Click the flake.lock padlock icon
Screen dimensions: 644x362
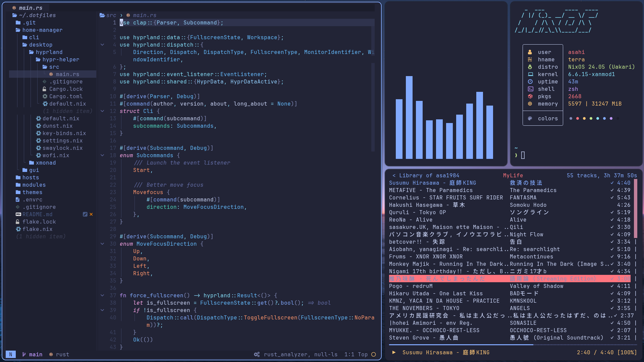(17, 222)
